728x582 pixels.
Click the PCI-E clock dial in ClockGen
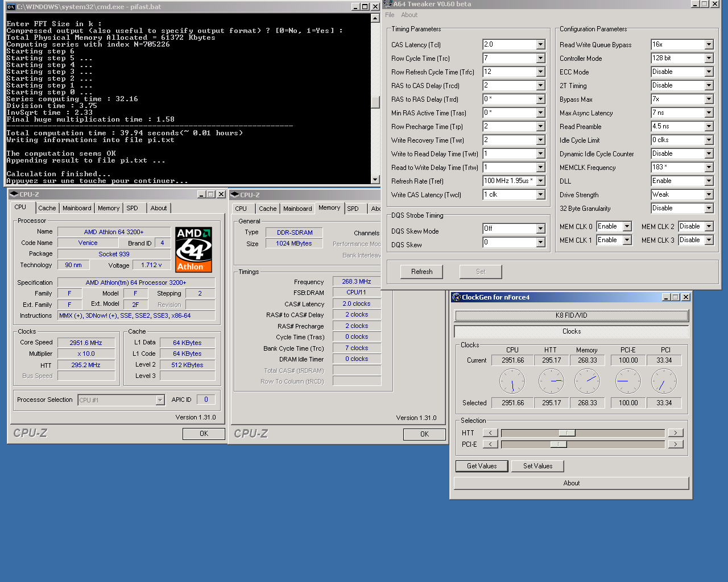click(628, 381)
